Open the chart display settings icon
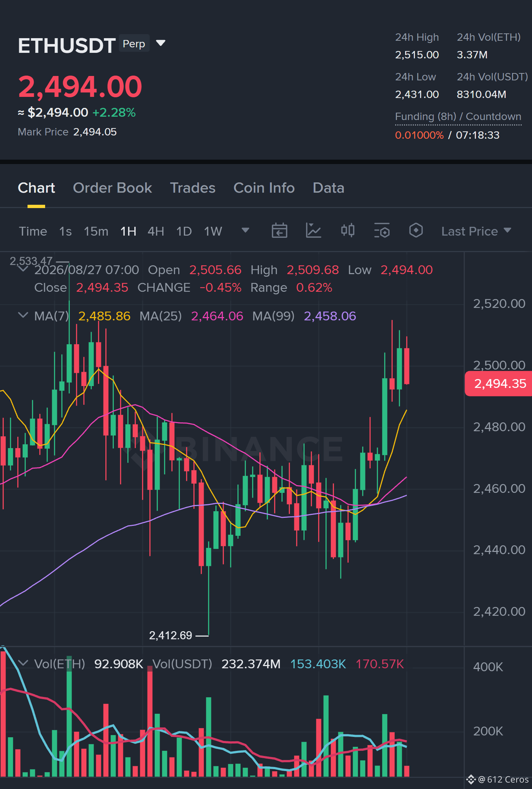The width and height of the screenshot is (532, 789). (382, 230)
